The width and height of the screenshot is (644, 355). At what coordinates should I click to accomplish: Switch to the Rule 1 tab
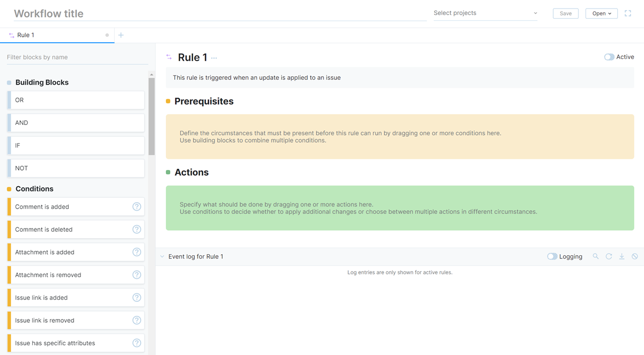click(x=26, y=35)
